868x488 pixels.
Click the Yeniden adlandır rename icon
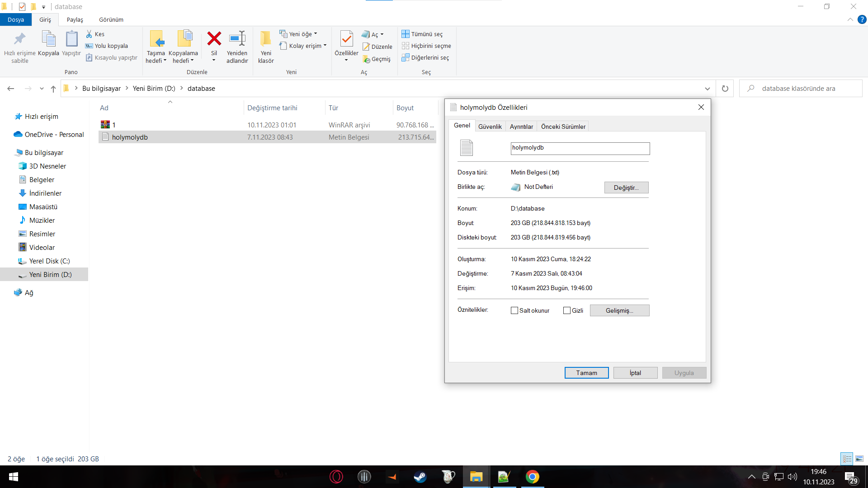pos(237,39)
